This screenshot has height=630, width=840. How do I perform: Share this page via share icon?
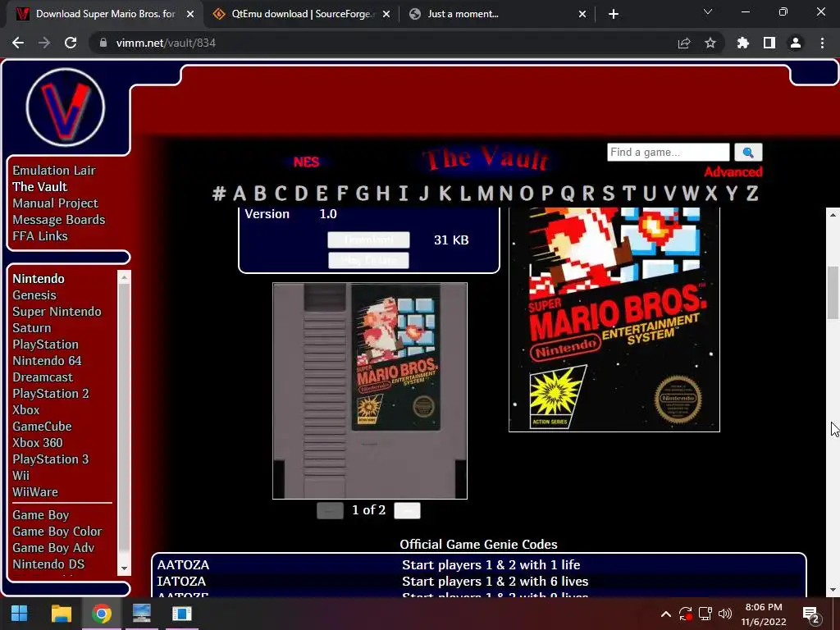pos(684,43)
